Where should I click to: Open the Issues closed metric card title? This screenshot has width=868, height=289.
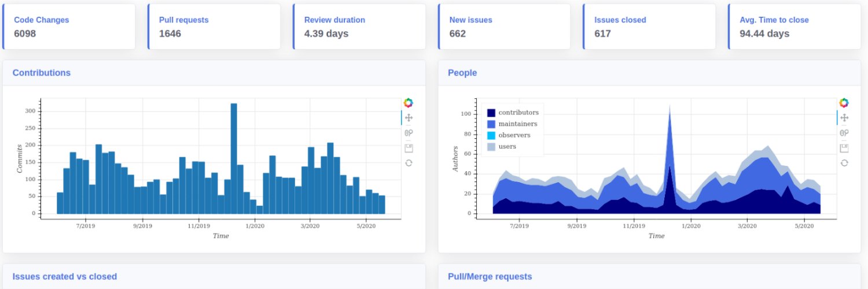point(620,20)
